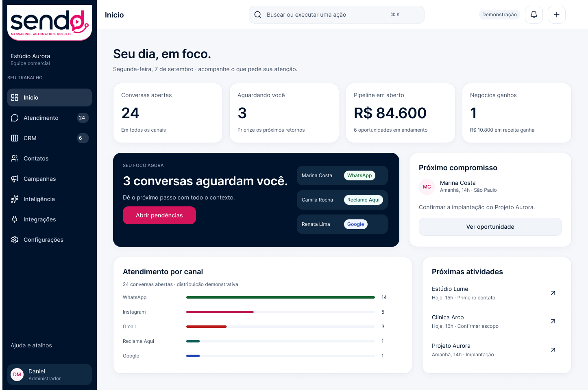Open Configurações page
The image size is (588, 390).
pos(50,240)
